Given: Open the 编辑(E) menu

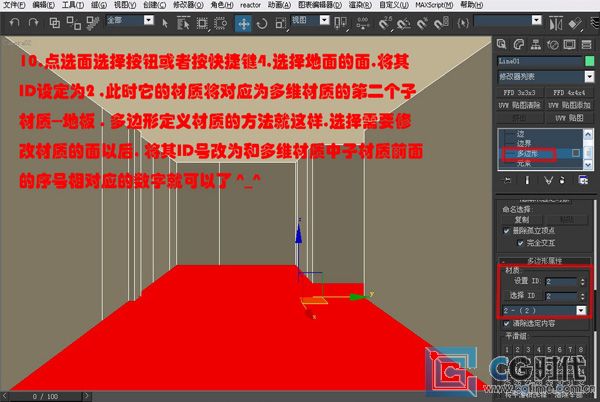Looking at the screenshot, I should coord(43,5).
